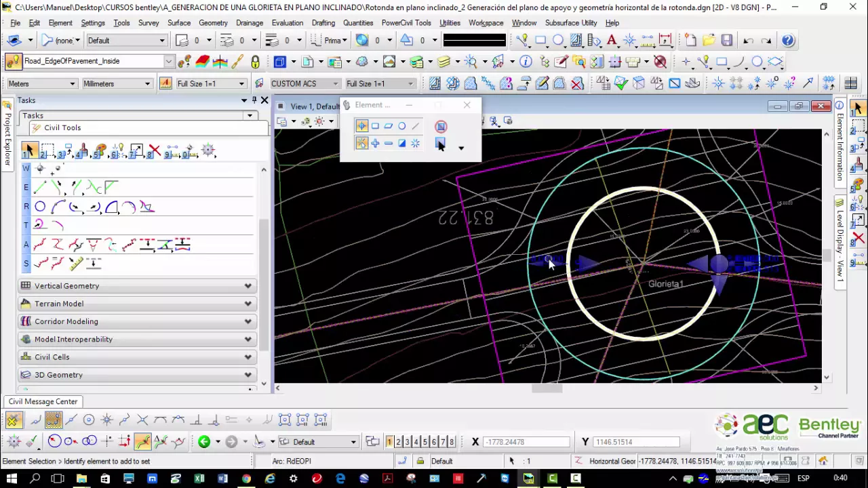Viewport: 868px width, 488px height.
Task: Open file with the folder icon
Action: point(709,41)
